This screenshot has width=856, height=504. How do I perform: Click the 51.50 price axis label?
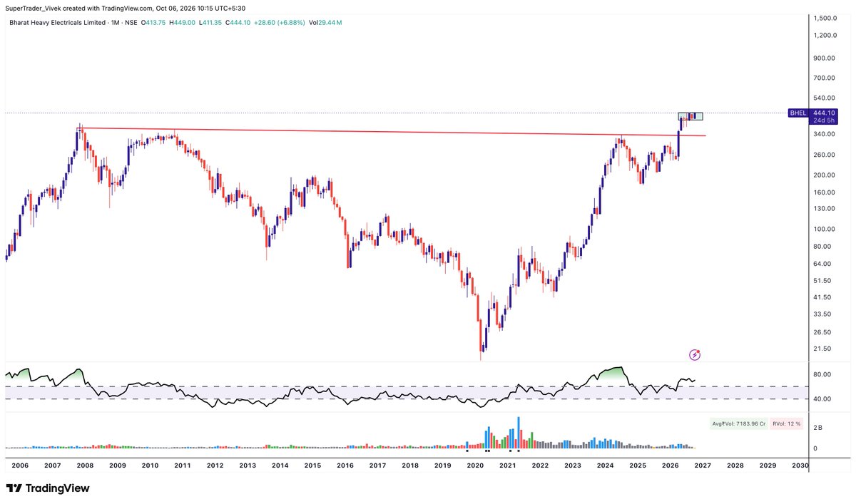coord(822,281)
